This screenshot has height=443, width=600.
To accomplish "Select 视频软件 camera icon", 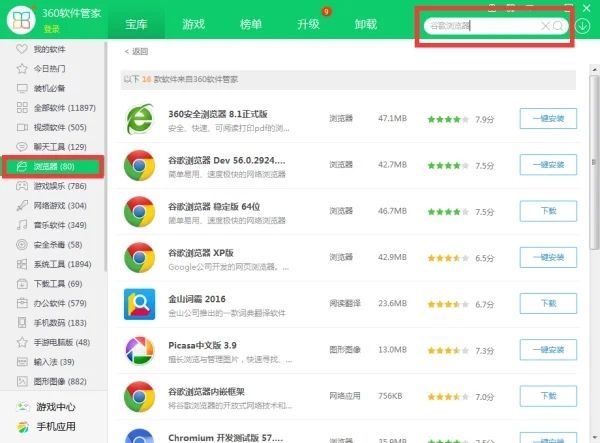I will click(x=22, y=127).
